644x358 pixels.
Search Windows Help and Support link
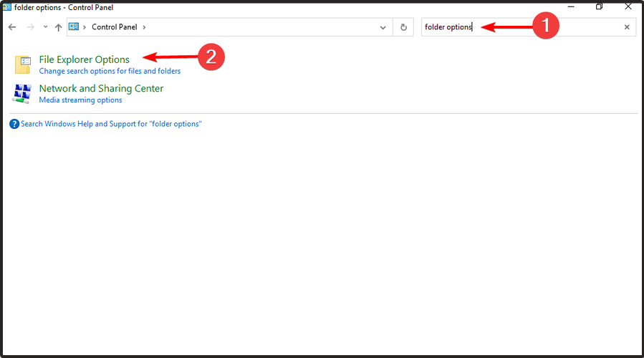pos(111,124)
